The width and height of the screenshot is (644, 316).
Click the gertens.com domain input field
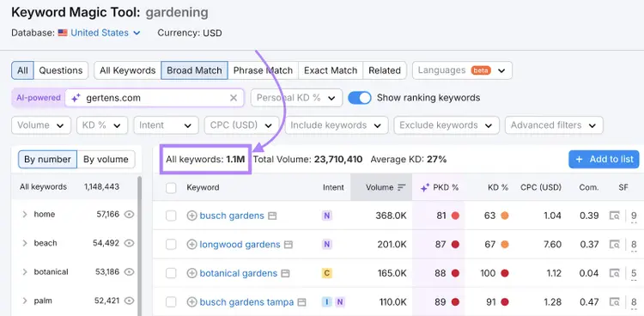[155, 98]
